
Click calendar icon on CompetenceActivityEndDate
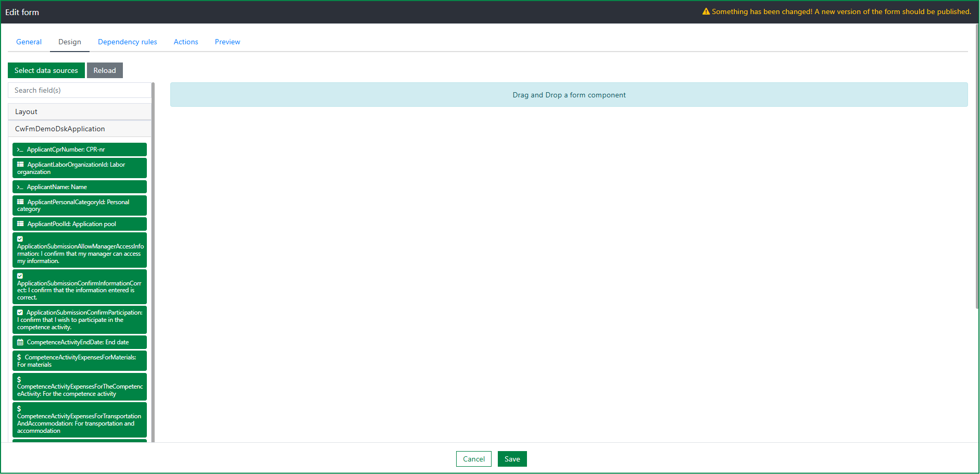[x=20, y=342]
